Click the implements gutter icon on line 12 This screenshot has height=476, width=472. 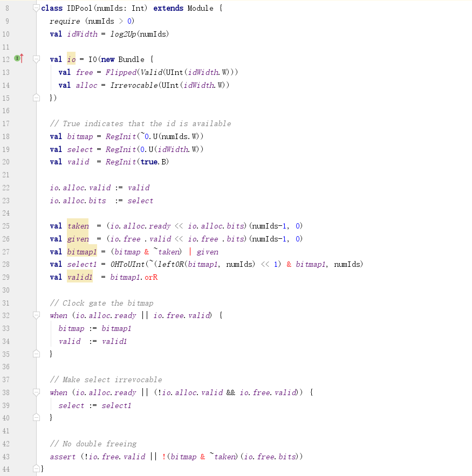click(19, 58)
